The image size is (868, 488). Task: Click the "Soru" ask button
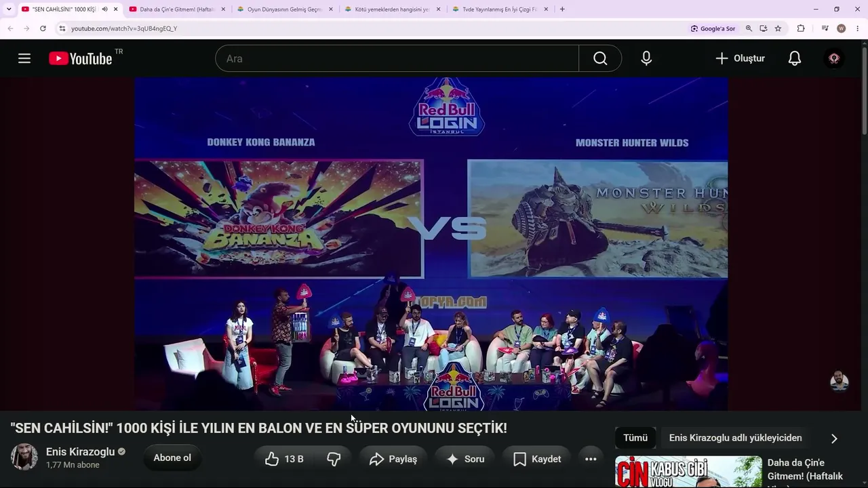click(465, 459)
